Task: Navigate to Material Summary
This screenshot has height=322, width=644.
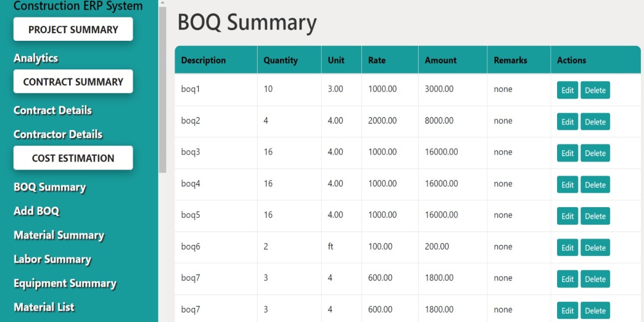Action: pyautogui.click(x=58, y=235)
